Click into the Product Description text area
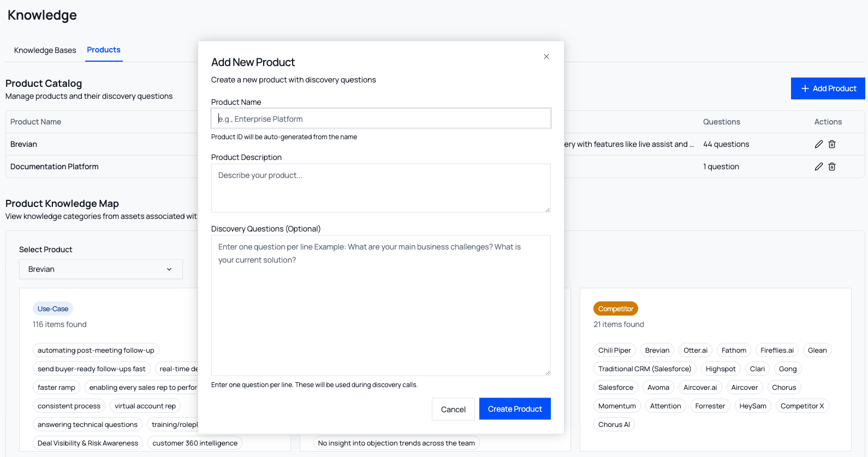868x457 pixels. [x=381, y=188]
